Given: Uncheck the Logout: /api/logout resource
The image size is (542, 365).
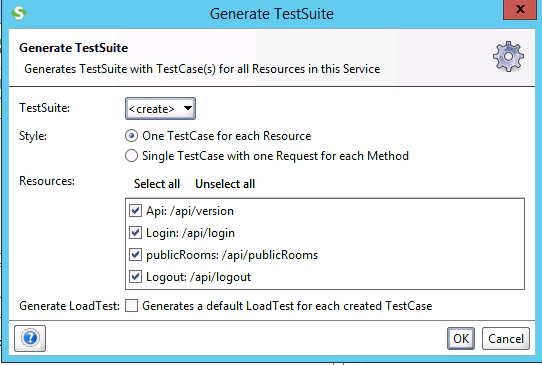Looking at the screenshot, I should [135, 277].
